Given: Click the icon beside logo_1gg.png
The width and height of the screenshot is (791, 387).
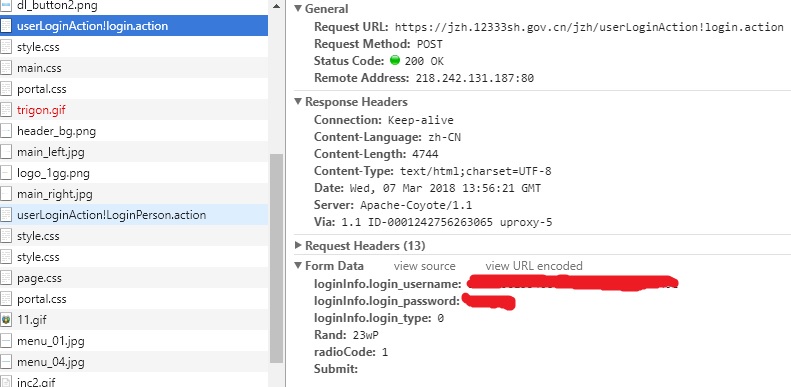Looking at the screenshot, I should pos(6,173).
